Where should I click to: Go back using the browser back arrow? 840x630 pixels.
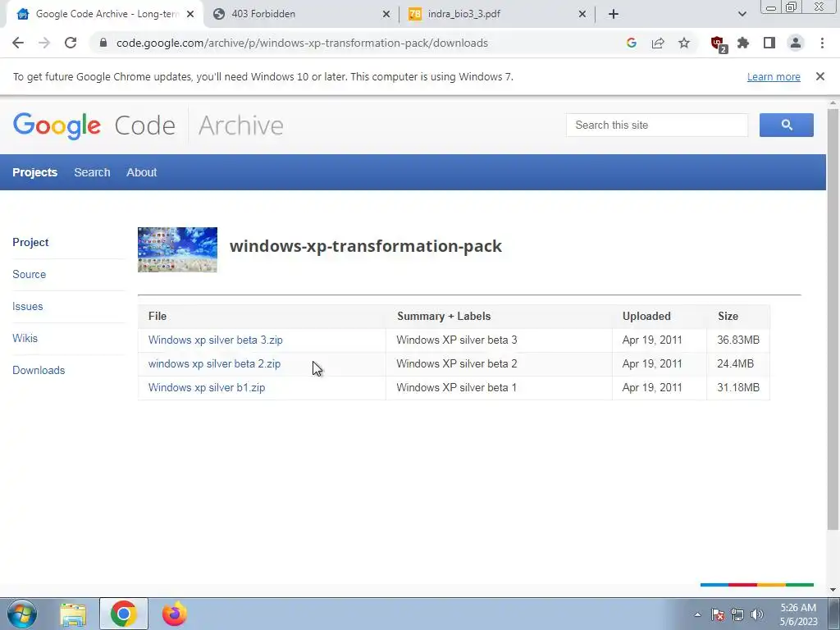(x=18, y=43)
